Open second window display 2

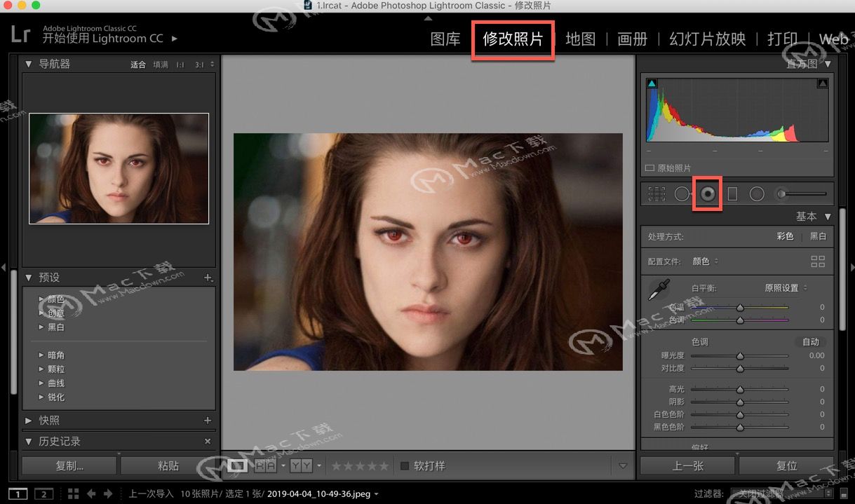point(43,494)
